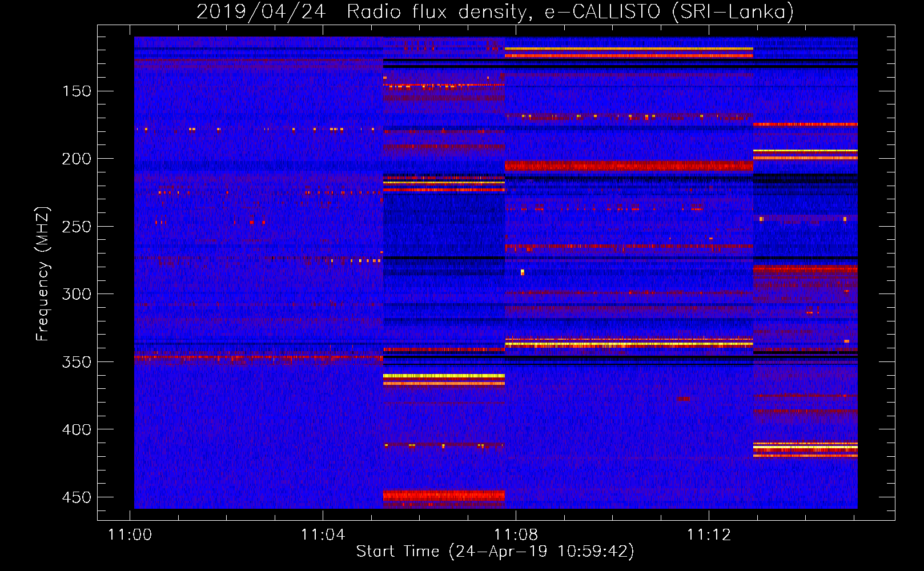The height and width of the screenshot is (571, 924).
Task: Click the 11:12 time tick label
Action: [709, 535]
